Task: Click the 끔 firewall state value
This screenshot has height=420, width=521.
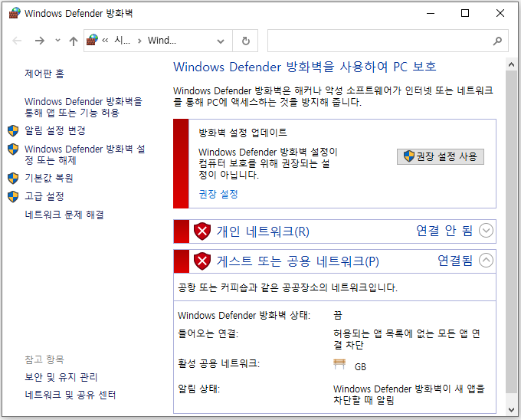Action: click(x=338, y=315)
